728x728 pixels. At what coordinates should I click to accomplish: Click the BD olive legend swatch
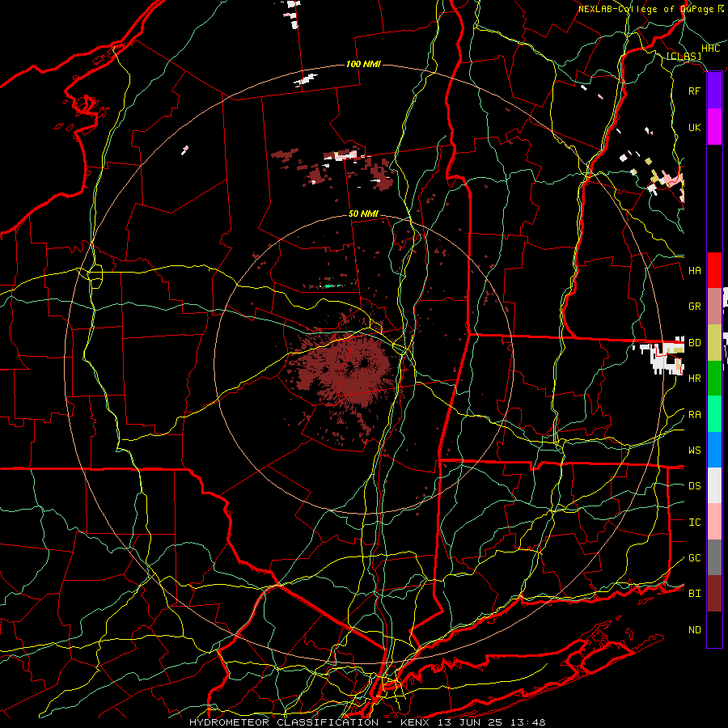714,342
